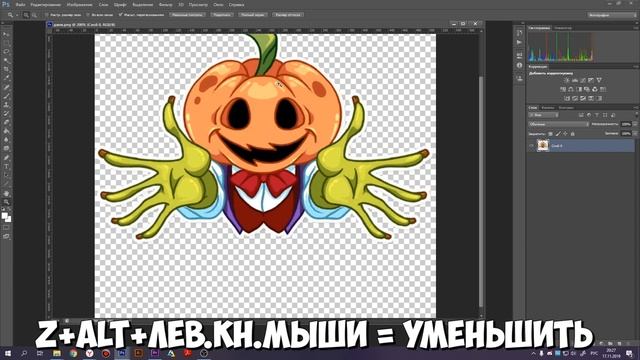This screenshot has height=360, width=640.
Task: Click the foreground/background color swatches
Action: point(7,218)
